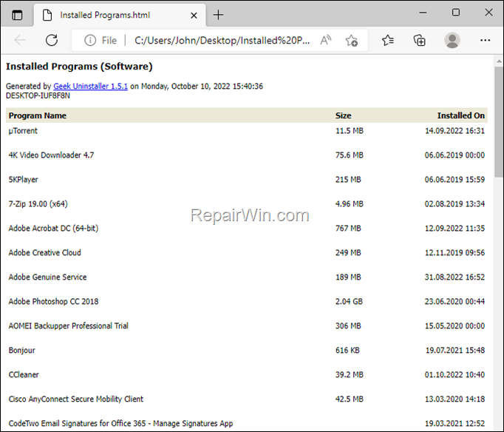Screen dimensions: 504x432
Task: Select the µTorrent row name
Action: (23, 131)
